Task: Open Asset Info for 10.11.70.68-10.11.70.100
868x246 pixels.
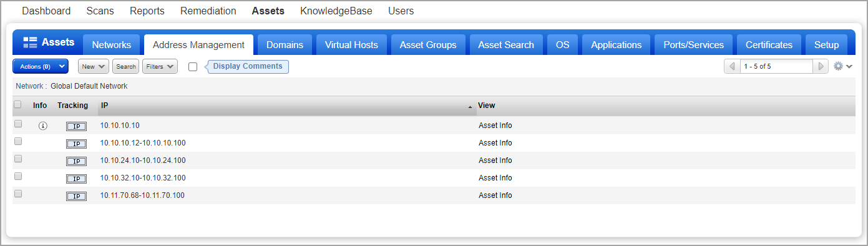Action: 495,195
